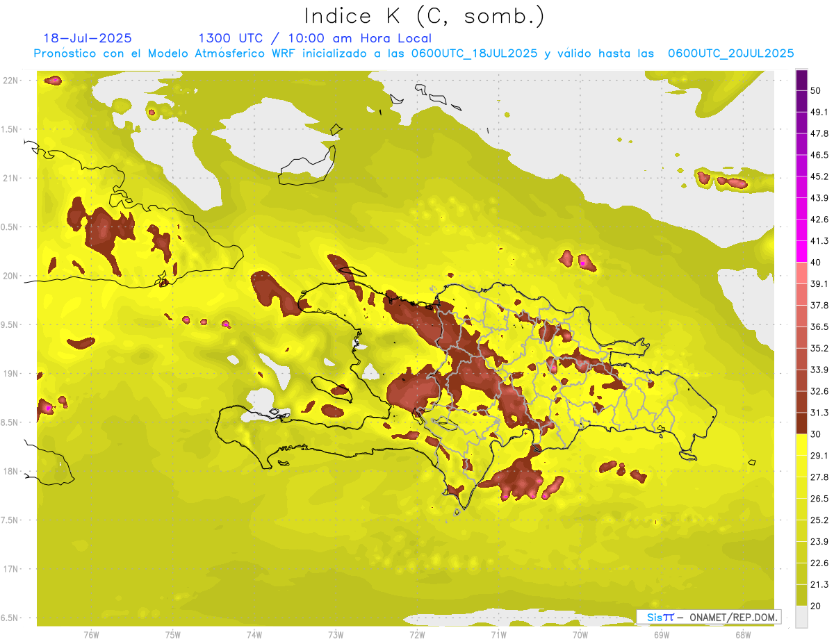Click the legend value "25.2"
Screen dimensions: 834x644
819,520
